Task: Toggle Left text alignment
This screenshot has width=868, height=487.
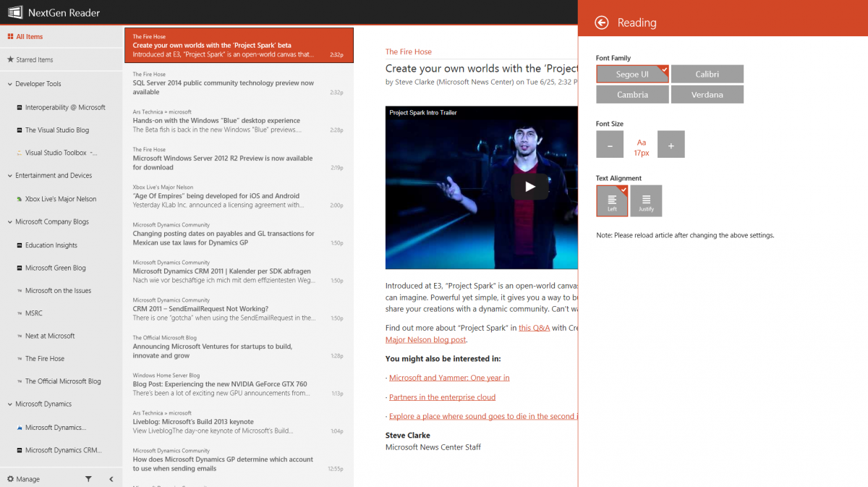Action: [x=612, y=200]
